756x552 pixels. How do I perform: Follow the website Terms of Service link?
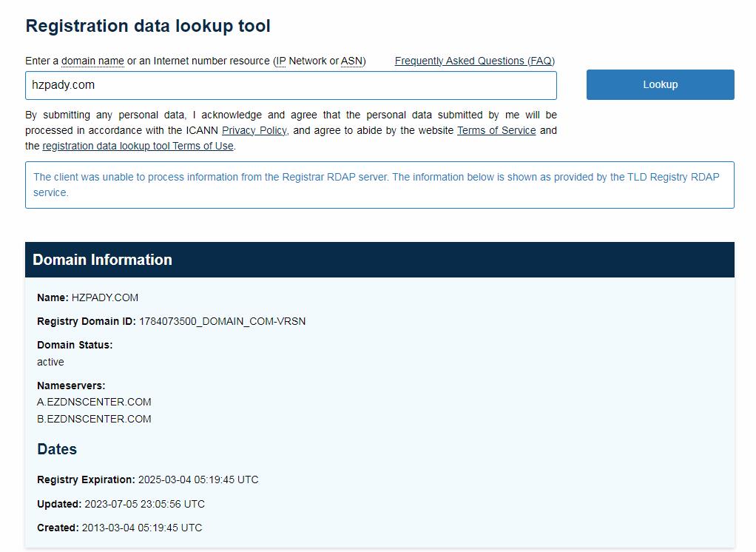point(496,130)
